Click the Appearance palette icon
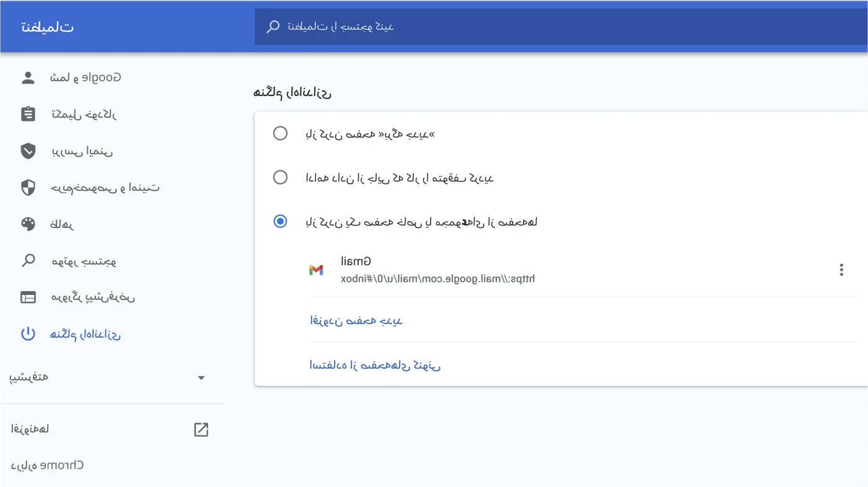The image size is (868, 487). tap(28, 224)
